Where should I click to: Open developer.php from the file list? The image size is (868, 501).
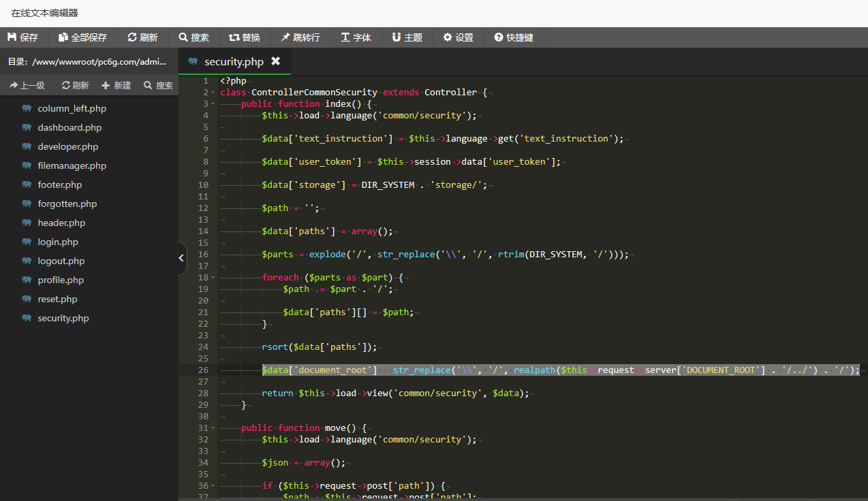coord(68,146)
